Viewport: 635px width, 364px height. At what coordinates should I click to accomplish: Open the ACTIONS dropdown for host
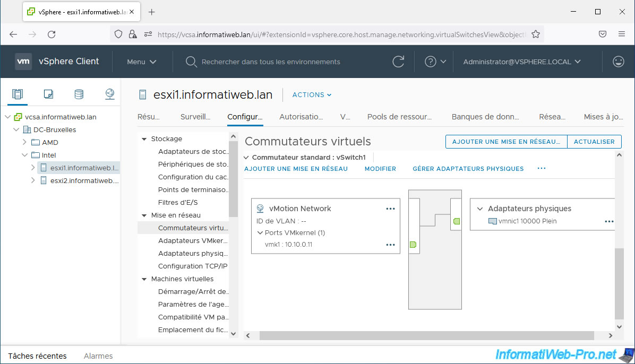[312, 95]
